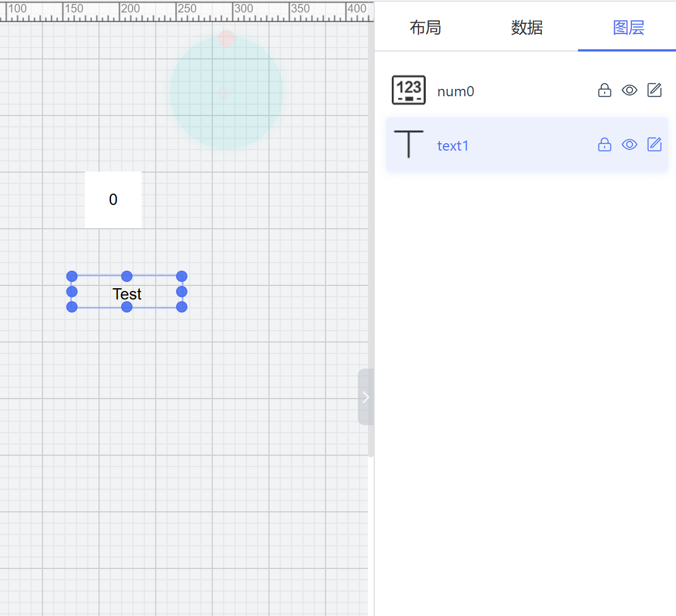The image size is (676, 616).
Task: Click the red dot atop the circular gauge
Action: tap(226, 38)
